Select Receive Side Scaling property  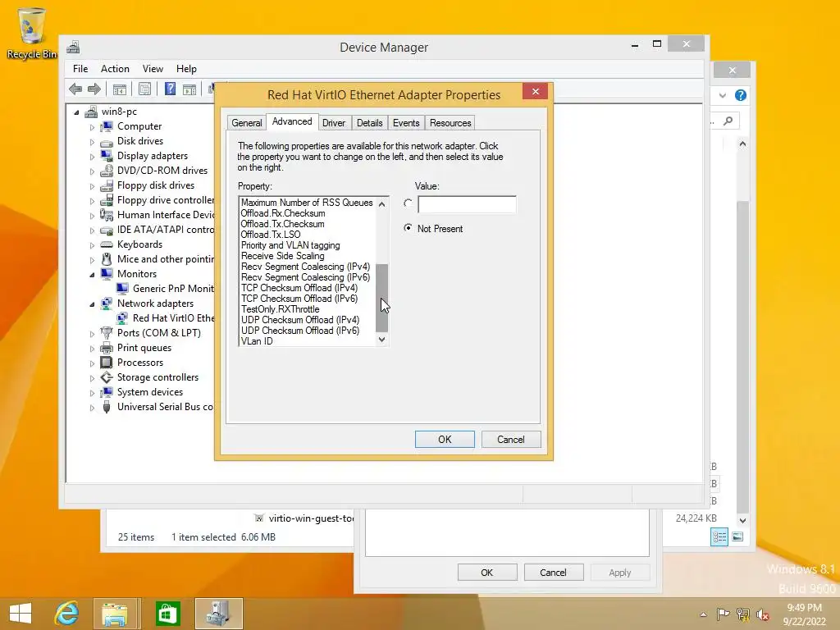[x=282, y=256]
